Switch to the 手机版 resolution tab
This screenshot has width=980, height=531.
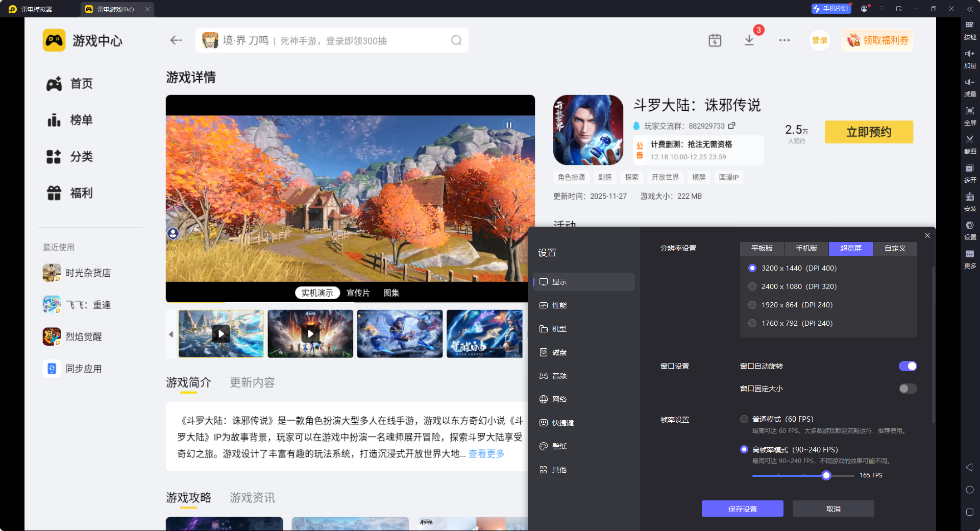pyautogui.click(x=805, y=249)
